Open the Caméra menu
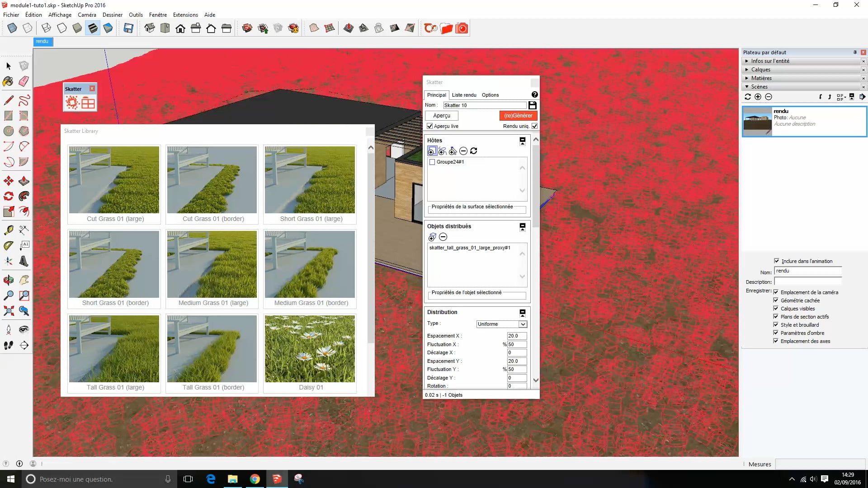 coord(87,15)
